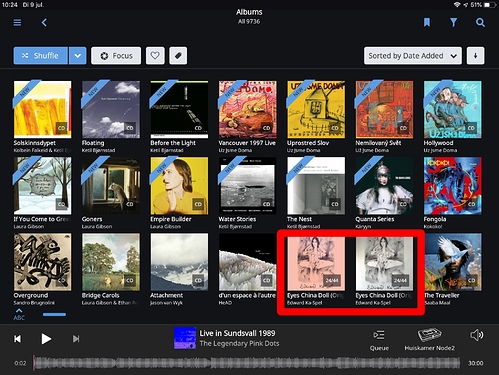Click The Legendary Pink Dots artist name
Image resolution: width=499 pixels, height=375 pixels.
click(x=239, y=343)
